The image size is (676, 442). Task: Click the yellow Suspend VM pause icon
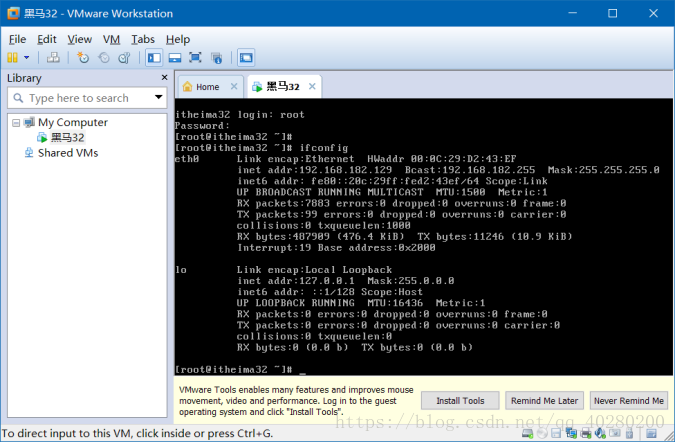pyautogui.click(x=13, y=57)
